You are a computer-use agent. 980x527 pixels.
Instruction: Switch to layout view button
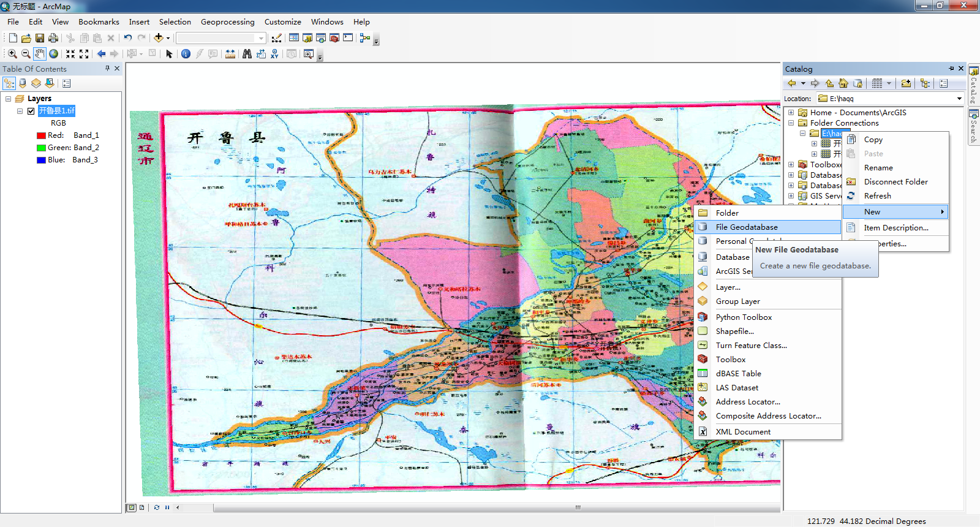tap(142, 507)
